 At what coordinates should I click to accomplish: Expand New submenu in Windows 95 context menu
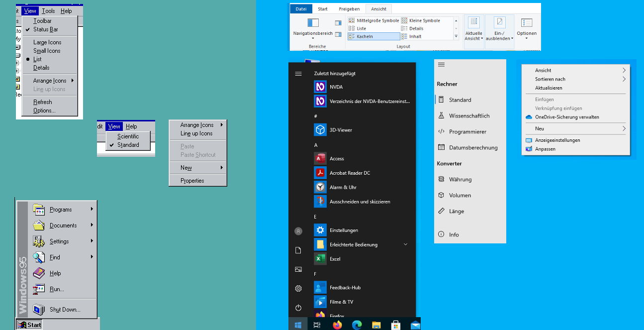tap(197, 168)
